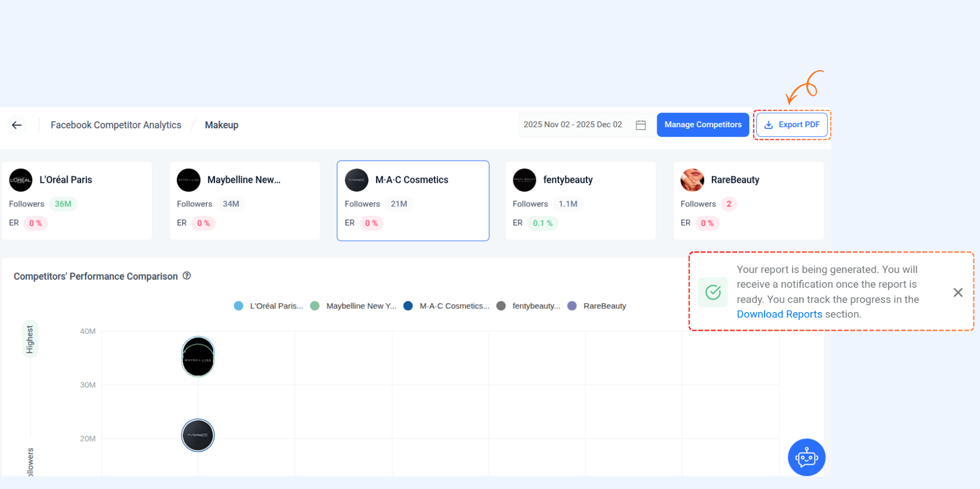980x489 pixels.
Task: Click Competitors' Performance Comparison heading
Action: click(96, 276)
